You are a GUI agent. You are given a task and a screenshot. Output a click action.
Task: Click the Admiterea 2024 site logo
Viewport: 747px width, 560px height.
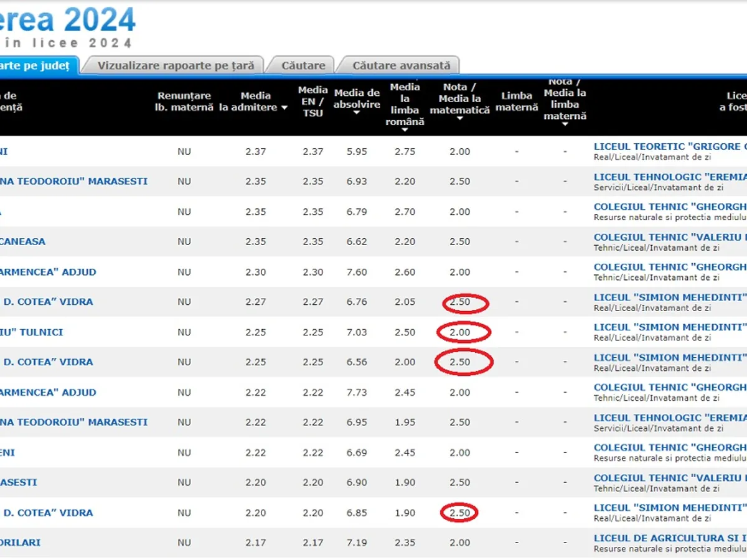67,22
